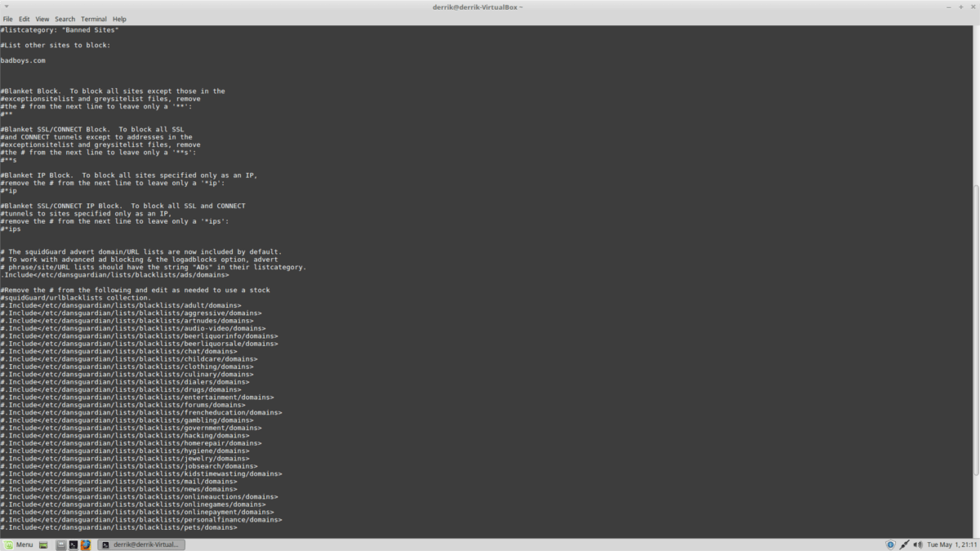
Task: Click the line badboys.com
Action: click(23, 60)
